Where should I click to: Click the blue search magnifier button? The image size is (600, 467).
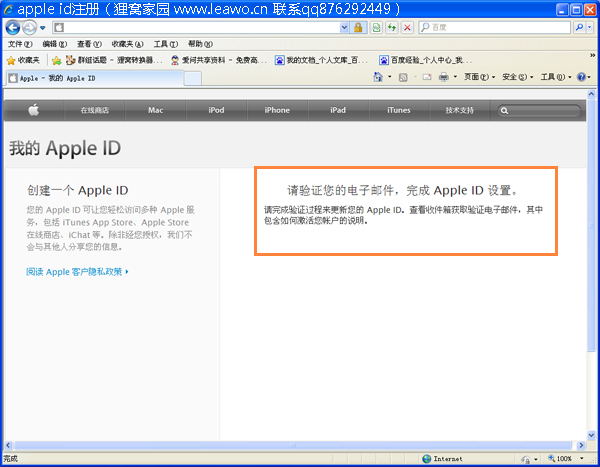[x=580, y=27]
